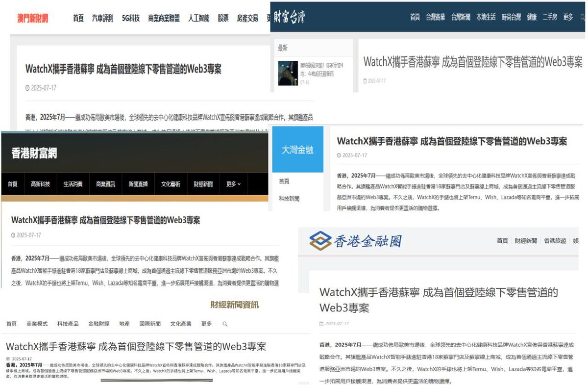Click WatchX article title on 澳門新財網
Screen dimensions: 588x385
click(123, 69)
